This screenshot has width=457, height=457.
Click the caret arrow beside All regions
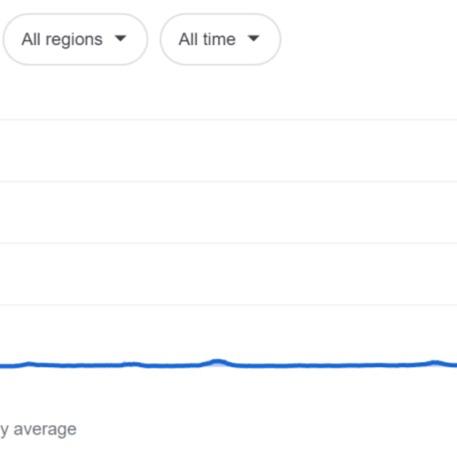pyautogui.click(x=120, y=39)
